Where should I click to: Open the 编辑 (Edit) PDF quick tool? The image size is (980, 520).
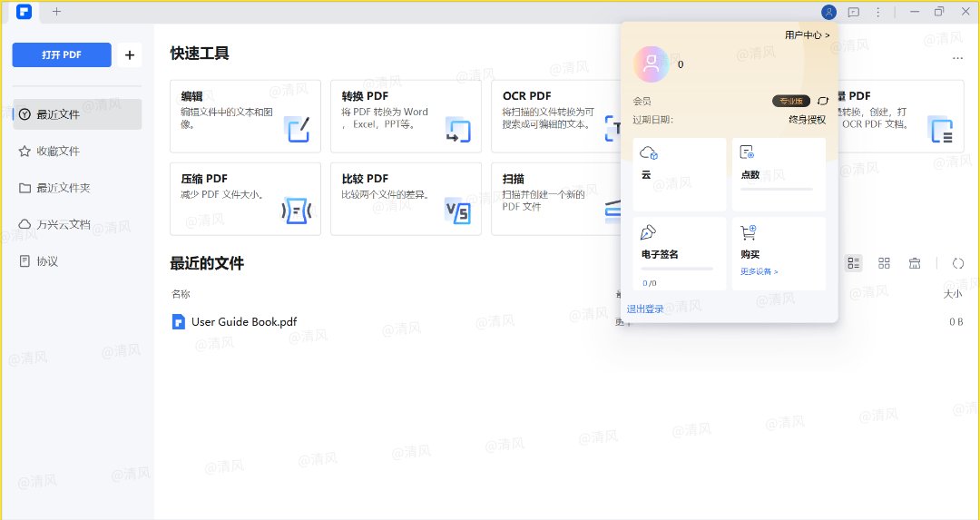[245, 115]
